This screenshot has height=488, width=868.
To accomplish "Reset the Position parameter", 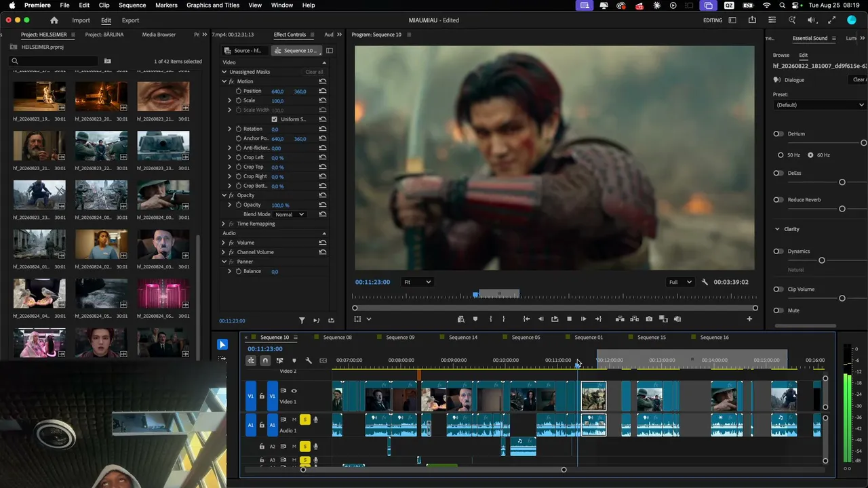I will tap(323, 91).
